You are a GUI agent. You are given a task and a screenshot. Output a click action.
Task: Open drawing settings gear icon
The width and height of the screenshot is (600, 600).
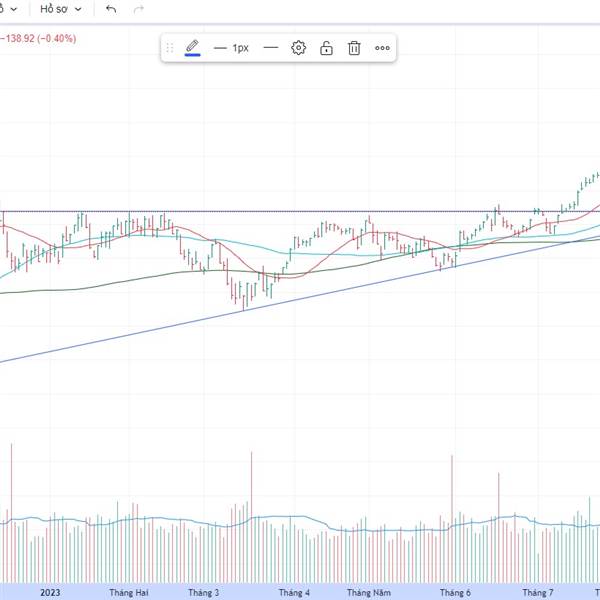(x=298, y=47)
